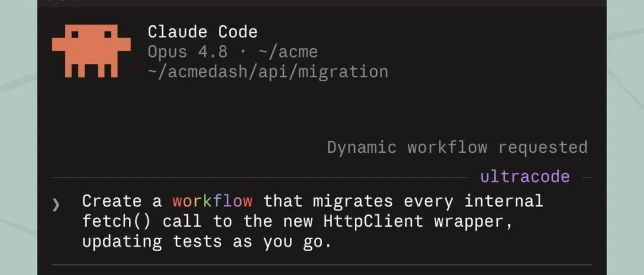Image resolution: width=644 pixels, height=275 pixels.
Task: Click the word tests in the prompt
Action: pos(197,242)
